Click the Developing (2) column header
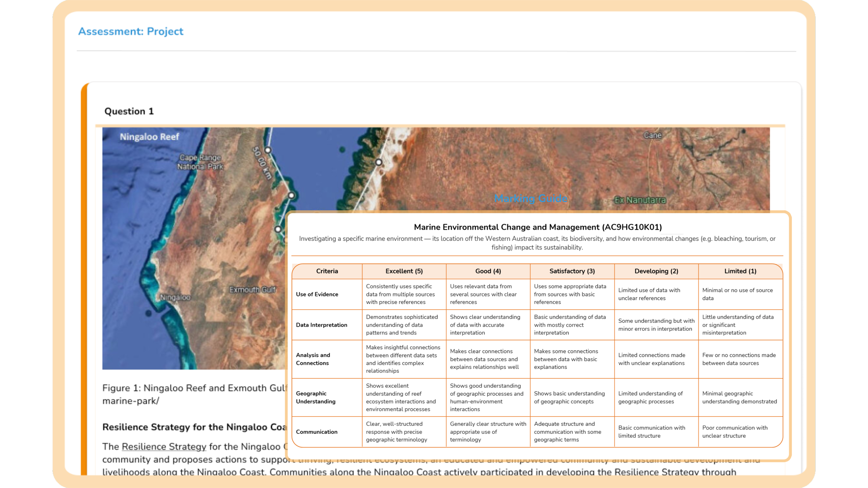 tap(656, 271)
